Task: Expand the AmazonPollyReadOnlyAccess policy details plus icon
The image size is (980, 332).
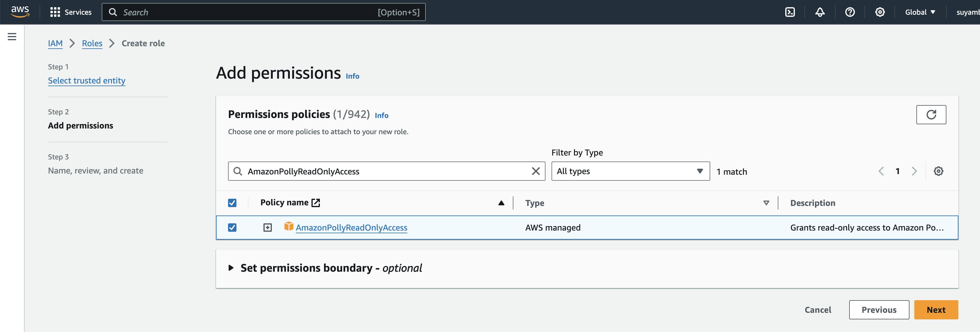Action: (267, 228)
